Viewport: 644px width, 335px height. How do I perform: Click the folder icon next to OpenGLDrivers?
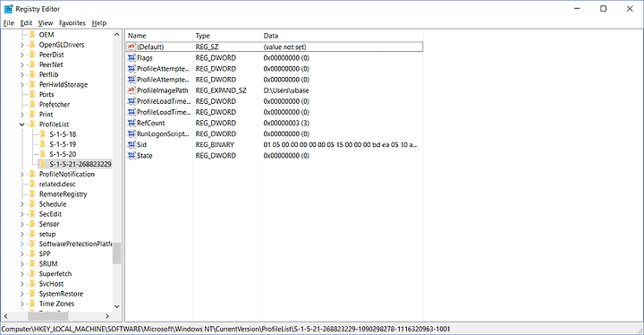(32, 45)
